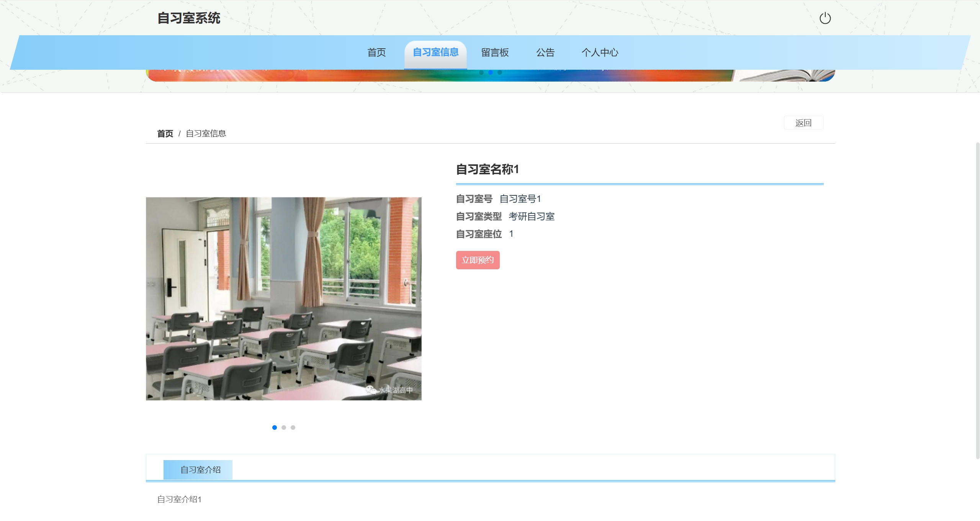Select the 自习室介绍 tab

pos(198,470)
